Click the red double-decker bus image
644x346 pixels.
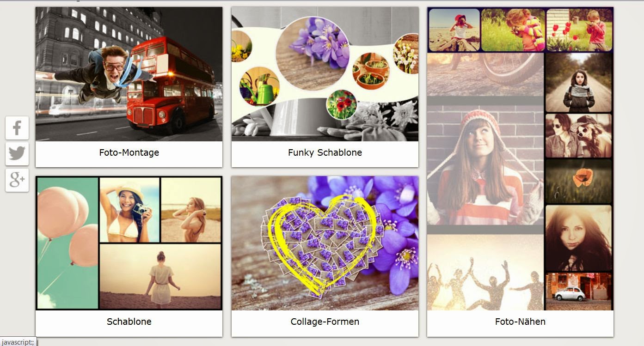(172, 86)
